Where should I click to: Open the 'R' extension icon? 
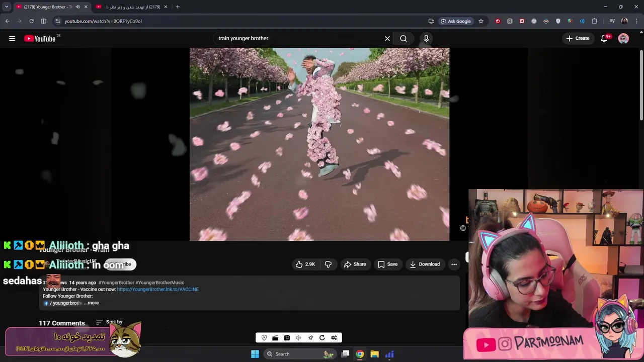click(510, 21)
